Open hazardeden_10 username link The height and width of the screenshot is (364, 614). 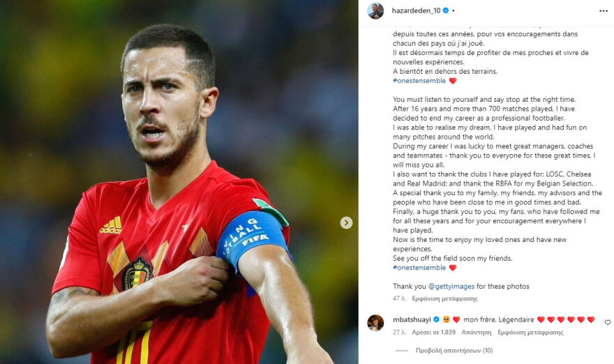[x=417, y=10]
